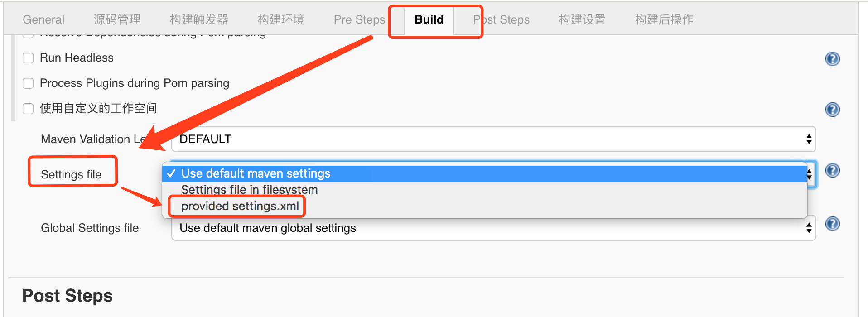
Task: Select Use default maven settings option
Action: point(256,173)
